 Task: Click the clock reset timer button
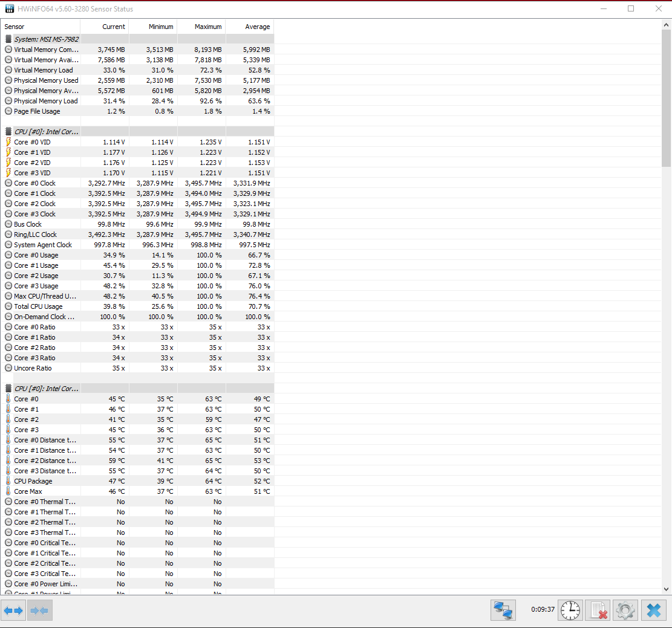click(570, 610)
